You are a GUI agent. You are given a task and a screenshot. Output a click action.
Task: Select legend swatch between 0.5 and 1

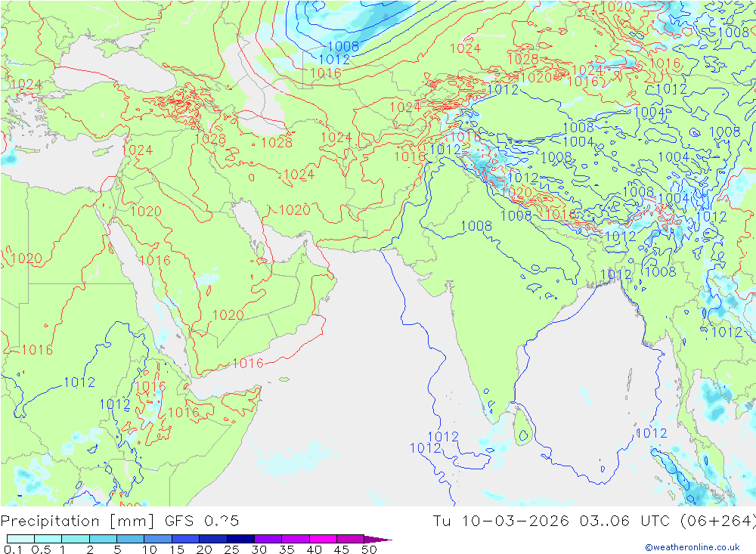pyautogui.click(x=48, y=539)
